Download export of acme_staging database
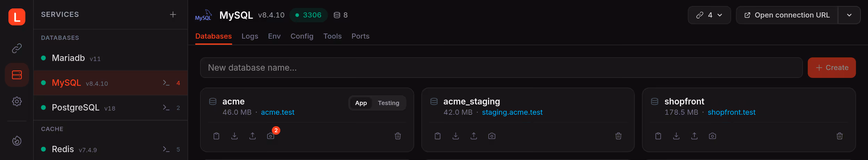868x160 pixels. tap(456, 136)
